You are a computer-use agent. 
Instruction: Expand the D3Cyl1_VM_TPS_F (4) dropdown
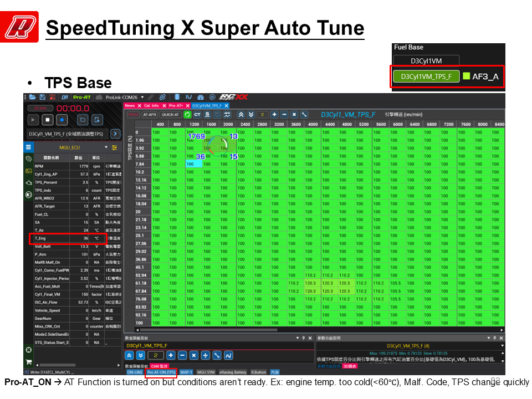pos(502,346)
